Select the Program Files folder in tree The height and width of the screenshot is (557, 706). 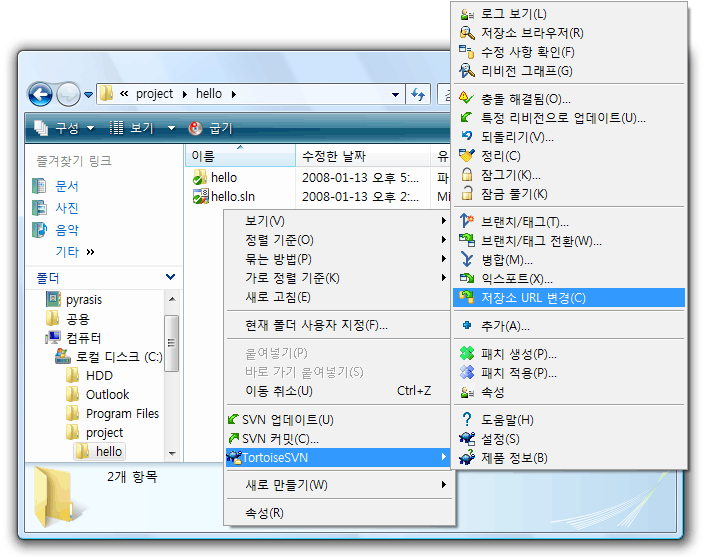click(x=122, y=414)
